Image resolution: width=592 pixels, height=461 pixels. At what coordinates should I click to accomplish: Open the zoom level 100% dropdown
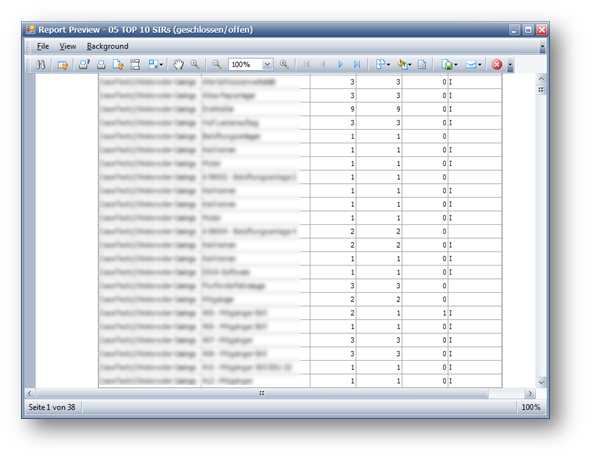point(267,65)
